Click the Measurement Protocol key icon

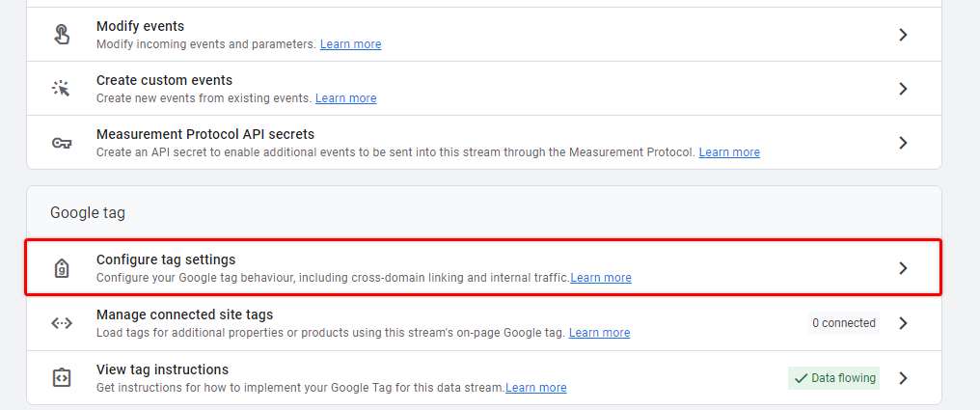(62, 143)
